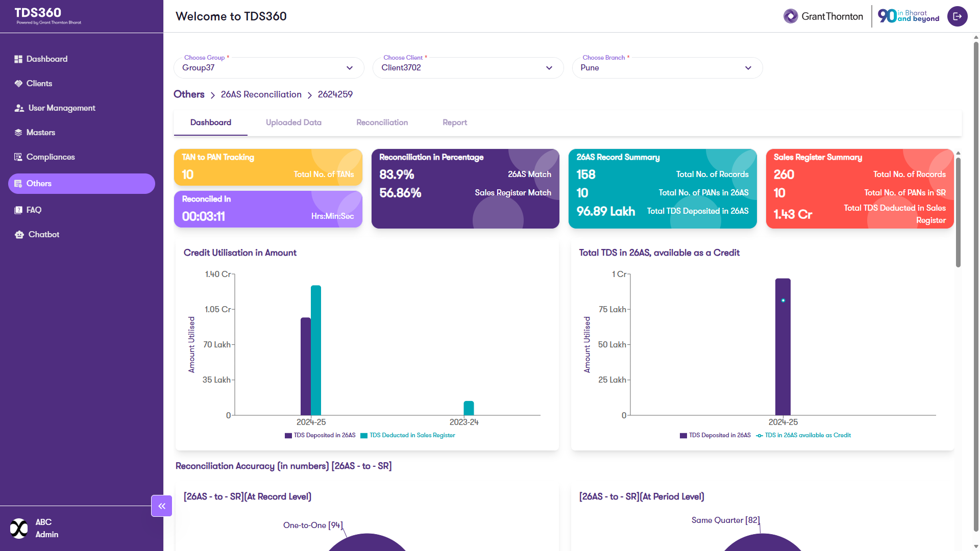
Task: Open the Choose Client dropdown
Action: coord(468,68)
